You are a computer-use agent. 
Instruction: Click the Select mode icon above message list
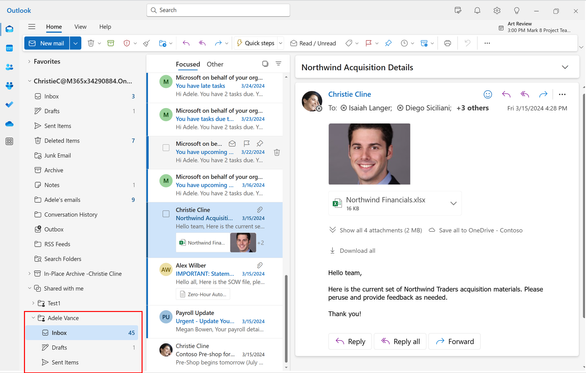[x=265, y=64]
